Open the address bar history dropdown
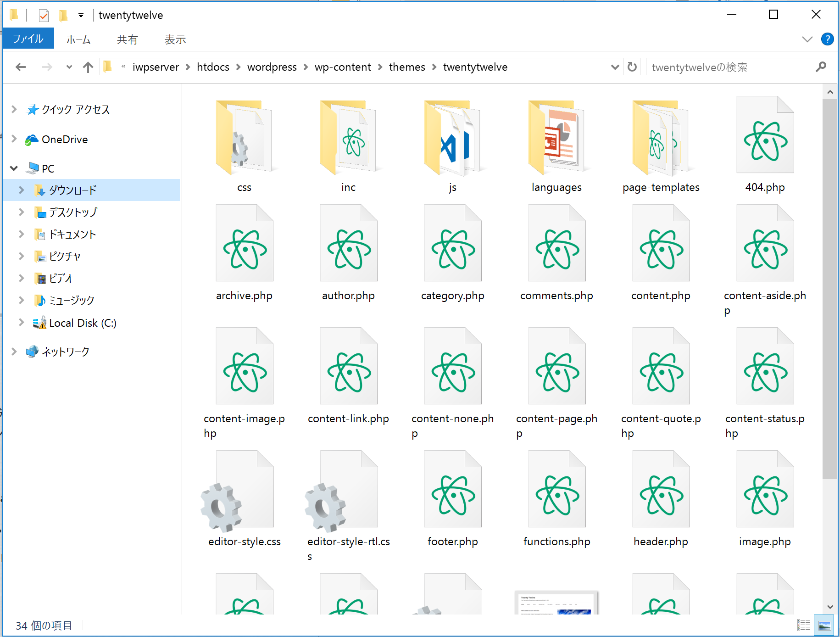 (615, 67)
